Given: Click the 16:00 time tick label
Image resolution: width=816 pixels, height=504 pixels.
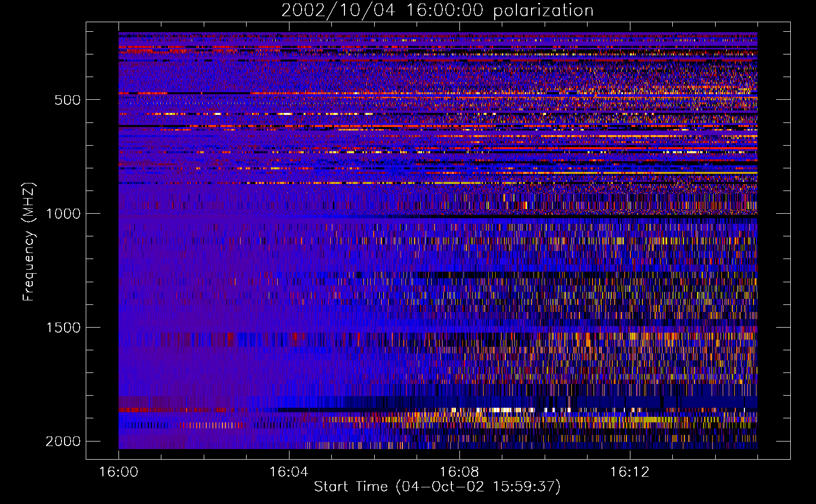Looking at the screenshot, I should coord(119,472).
